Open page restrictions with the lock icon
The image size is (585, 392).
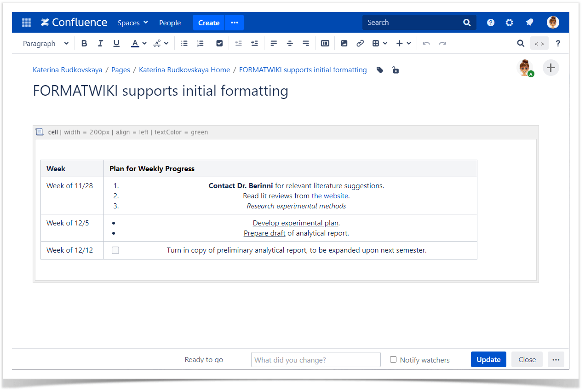click(396, 69)
